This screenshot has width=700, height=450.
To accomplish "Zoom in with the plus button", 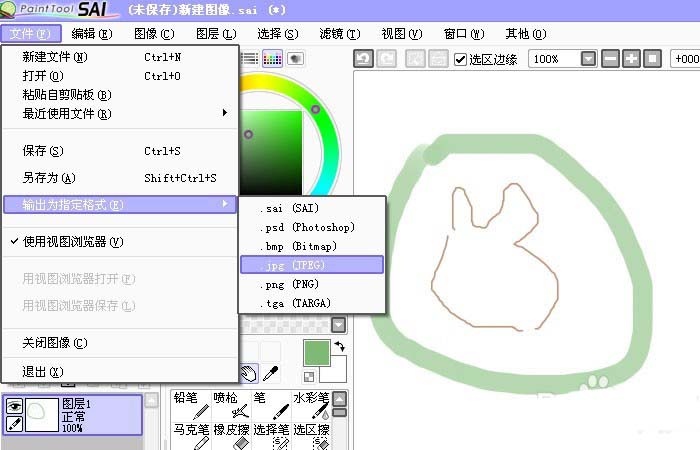I will 631,58.
